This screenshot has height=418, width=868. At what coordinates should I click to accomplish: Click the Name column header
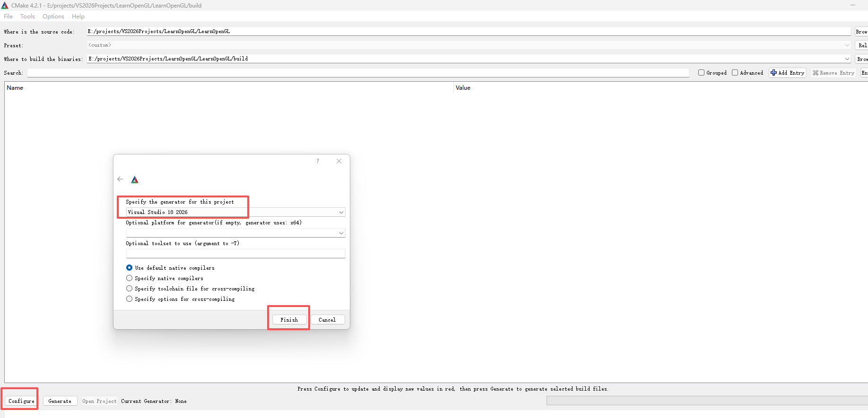click(229, 88)
